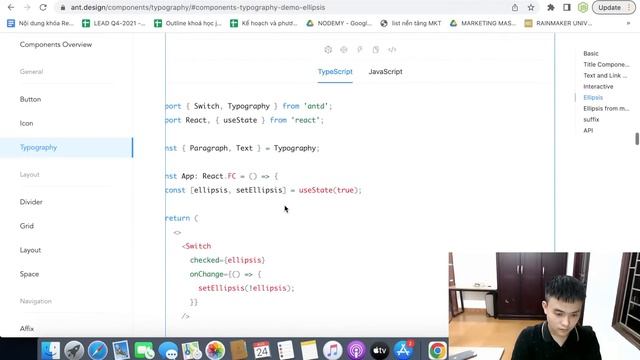Open demo in CodeSandbox icon
Screen dimensions: 640x360
[x=328, y=50]
